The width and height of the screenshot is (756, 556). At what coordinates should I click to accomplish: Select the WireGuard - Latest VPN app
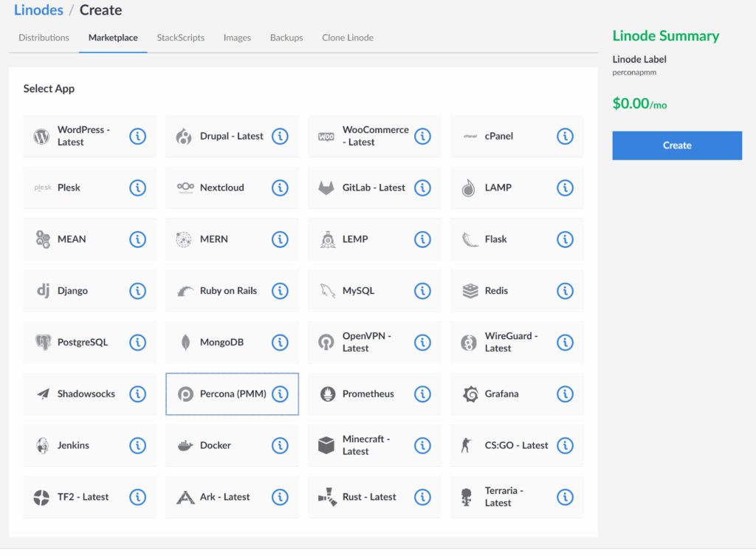pos(513,343)
